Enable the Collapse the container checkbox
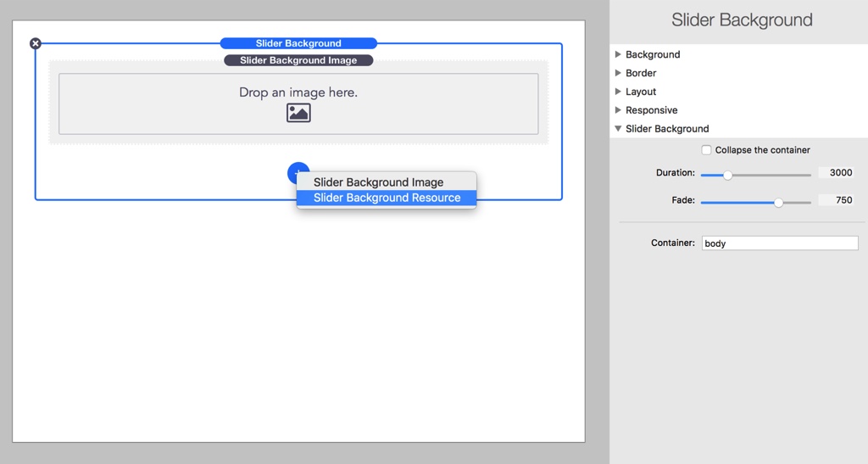This screenshot has width=868, height=464. pos(706,150)
